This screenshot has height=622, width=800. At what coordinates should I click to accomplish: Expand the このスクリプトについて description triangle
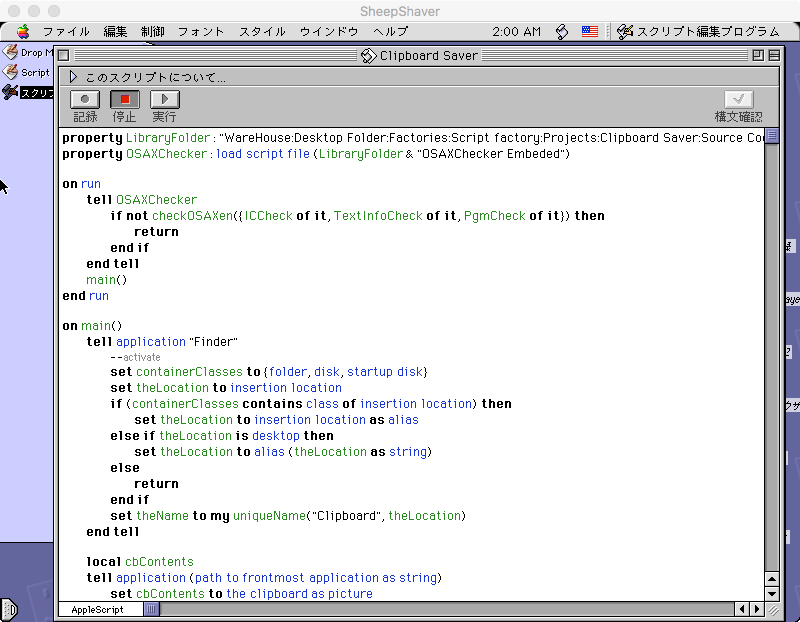click(73, 77)
